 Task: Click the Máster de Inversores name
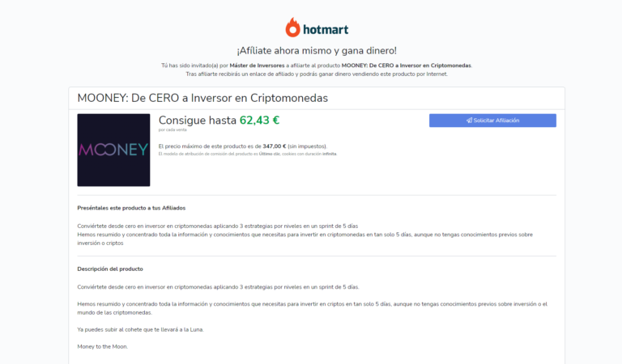tap(257, 66)
